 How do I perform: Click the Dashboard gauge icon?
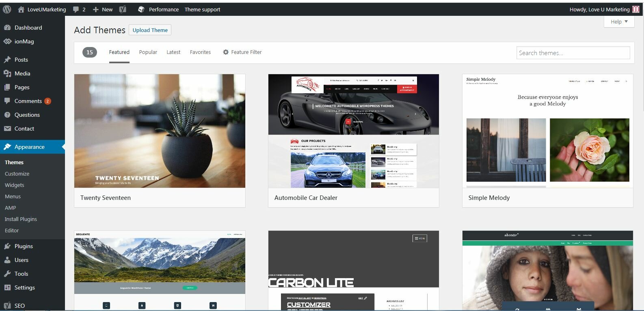pos(7,28)
